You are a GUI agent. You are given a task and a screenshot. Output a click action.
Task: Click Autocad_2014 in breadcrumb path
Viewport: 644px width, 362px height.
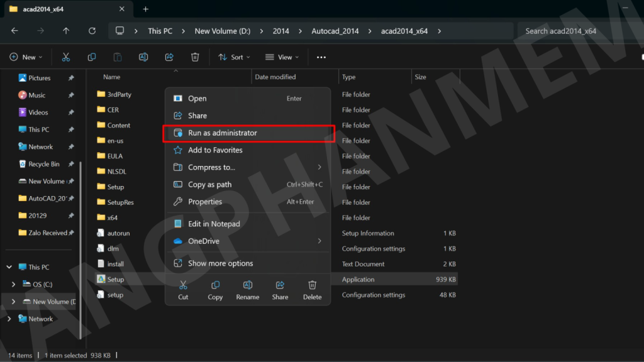[336, 31]
